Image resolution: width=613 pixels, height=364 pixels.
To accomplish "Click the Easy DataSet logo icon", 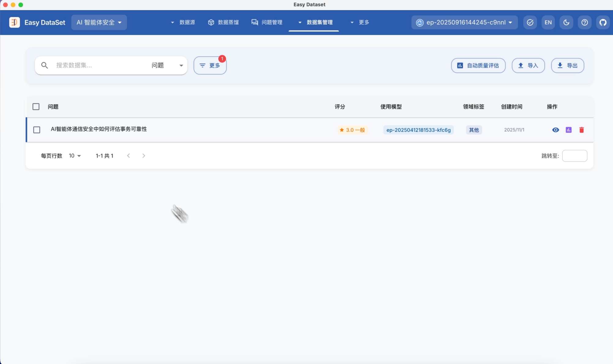I will click(x=14, y=22).
